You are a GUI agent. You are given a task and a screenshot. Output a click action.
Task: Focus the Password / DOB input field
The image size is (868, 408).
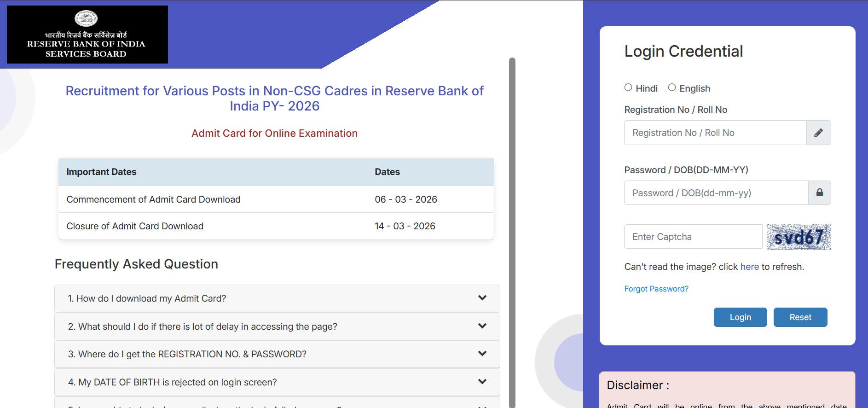point(716,192)
